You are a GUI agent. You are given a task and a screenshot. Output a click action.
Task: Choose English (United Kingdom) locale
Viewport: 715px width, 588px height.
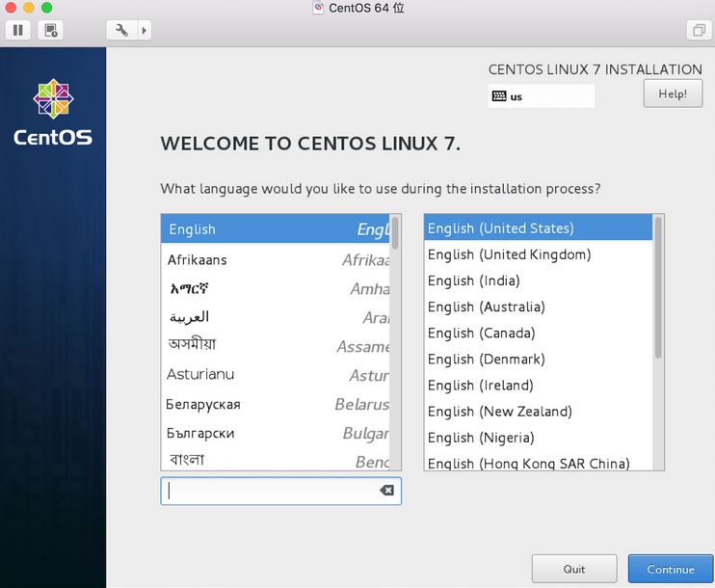tap(539, 254)
